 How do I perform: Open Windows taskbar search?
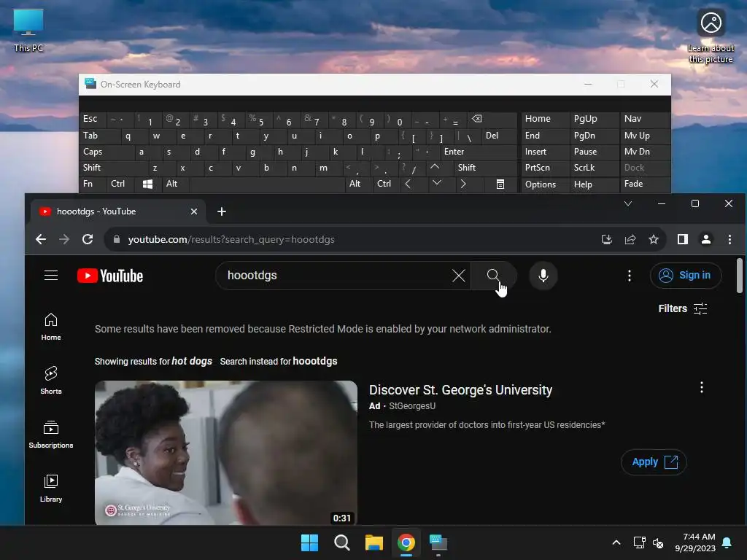341,542
